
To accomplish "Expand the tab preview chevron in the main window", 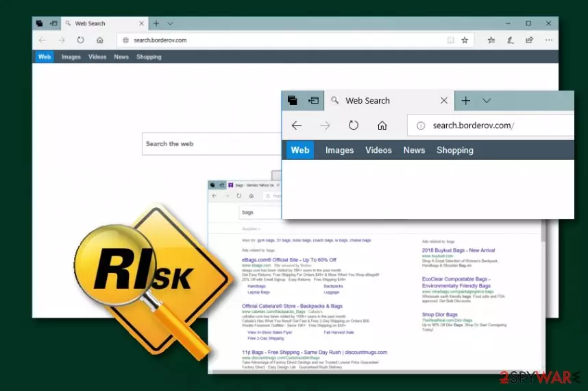I will [x=170, y=23].
